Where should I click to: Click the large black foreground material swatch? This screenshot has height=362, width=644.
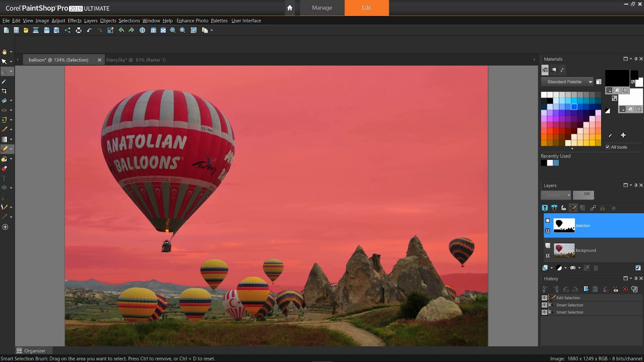[x=617, y=78]
